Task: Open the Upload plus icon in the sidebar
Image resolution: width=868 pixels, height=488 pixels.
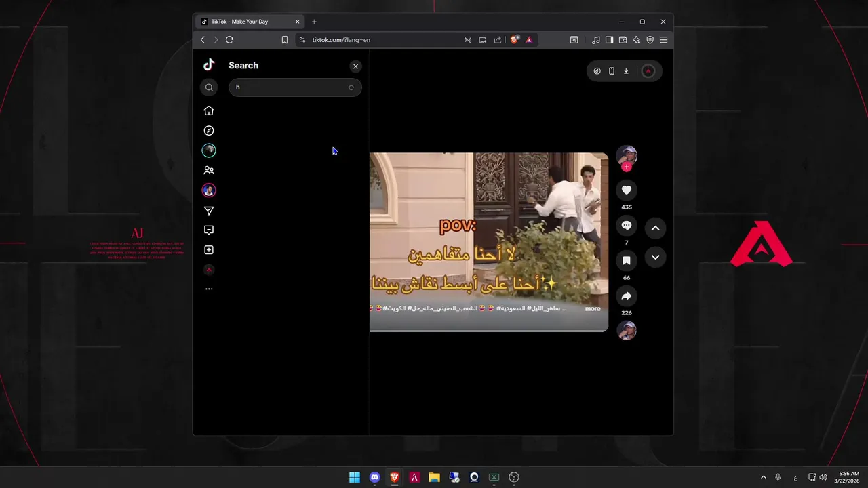Action: pos(209,250)
